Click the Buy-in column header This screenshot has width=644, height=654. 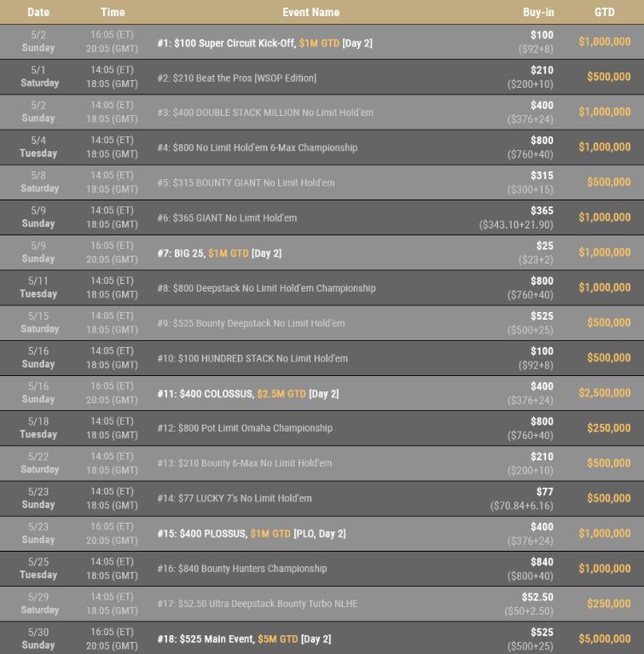point(538,12)
